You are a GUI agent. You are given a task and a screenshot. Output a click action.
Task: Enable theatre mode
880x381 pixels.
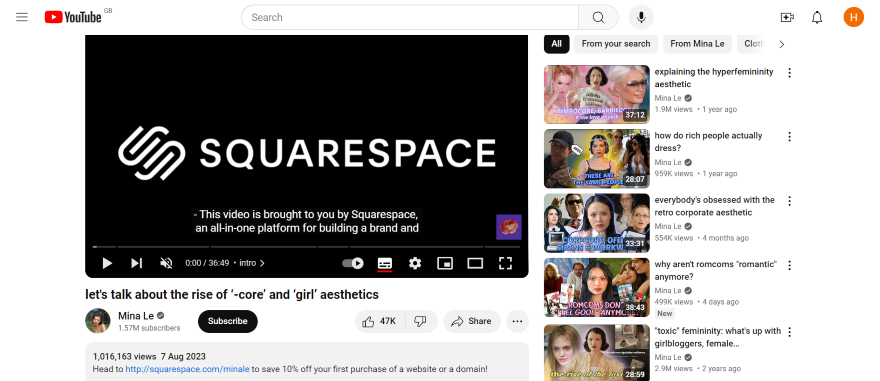pos(475,263)
